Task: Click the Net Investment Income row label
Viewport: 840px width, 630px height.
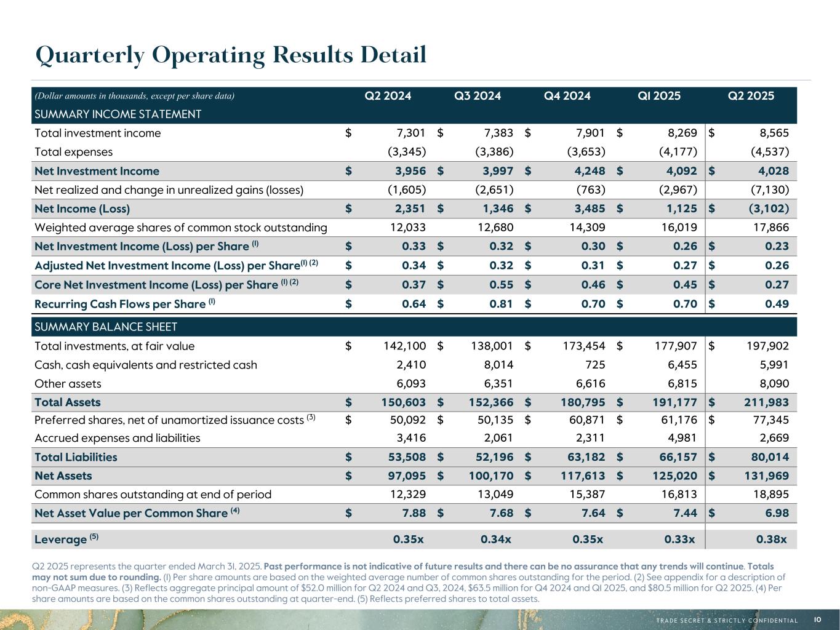Action: coord(97,171)
